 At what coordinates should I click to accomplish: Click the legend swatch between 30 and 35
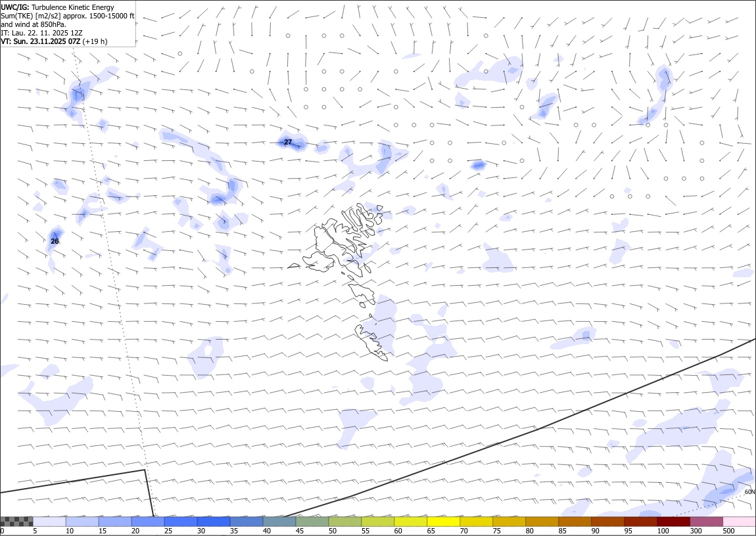214,522
